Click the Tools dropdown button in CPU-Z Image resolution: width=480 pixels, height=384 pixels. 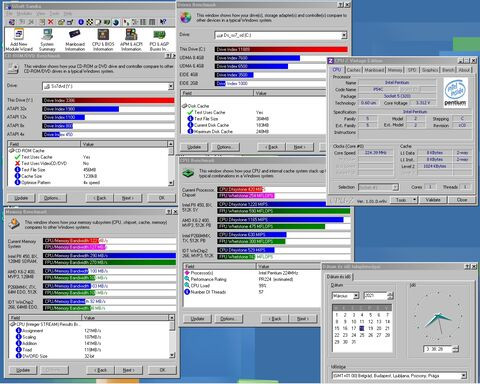coord(404,200)
